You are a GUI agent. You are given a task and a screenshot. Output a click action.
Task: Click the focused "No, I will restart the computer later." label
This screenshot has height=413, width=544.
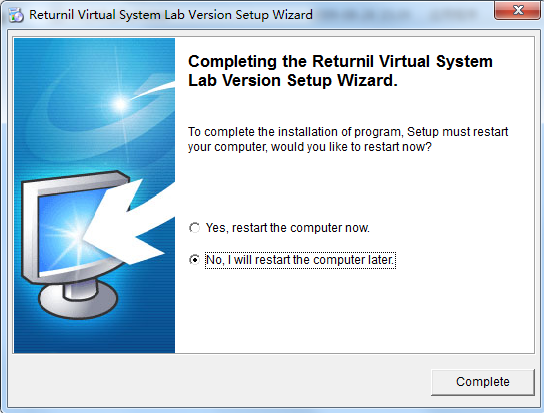300,260
